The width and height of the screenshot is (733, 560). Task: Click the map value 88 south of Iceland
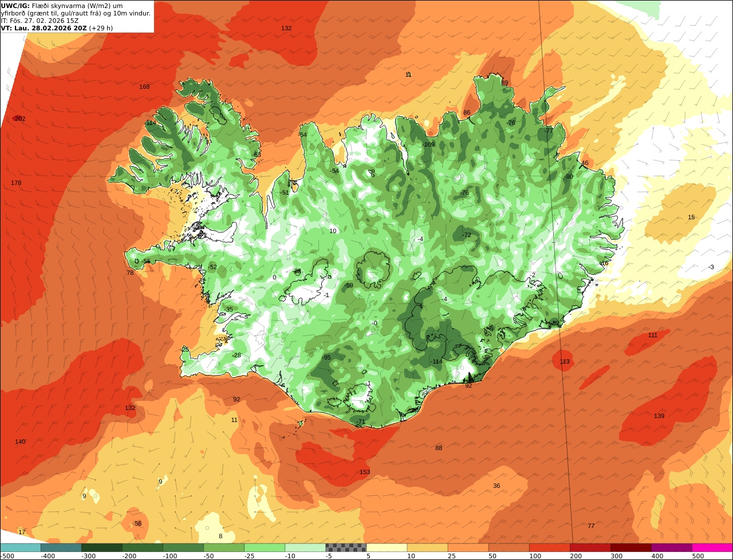[439, 448]
